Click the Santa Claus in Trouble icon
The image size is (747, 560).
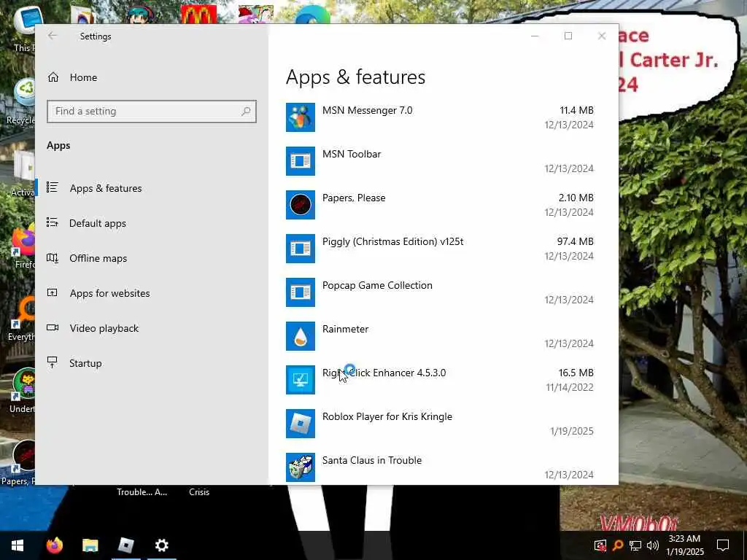(x=300, y=467)
